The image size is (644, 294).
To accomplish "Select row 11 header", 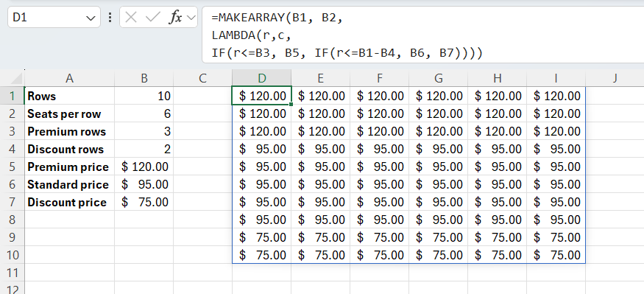I will (x=13, y=273).
